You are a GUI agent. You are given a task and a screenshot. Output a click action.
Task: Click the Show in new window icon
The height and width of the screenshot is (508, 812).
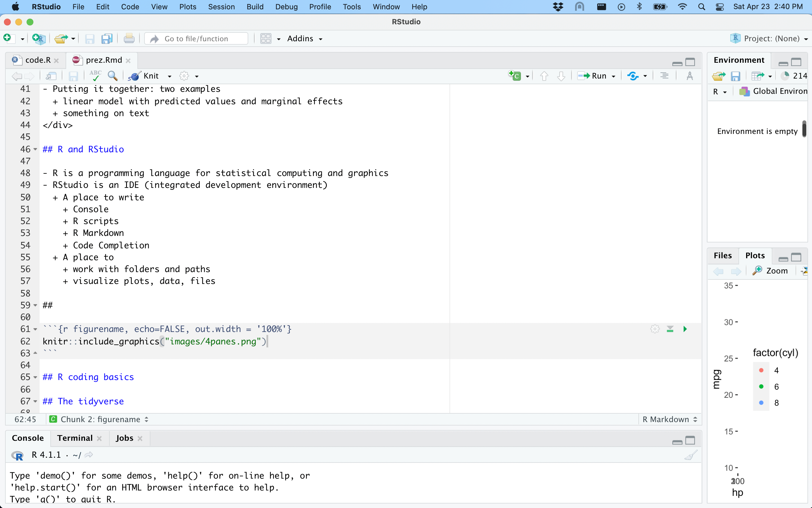(51, 76)
